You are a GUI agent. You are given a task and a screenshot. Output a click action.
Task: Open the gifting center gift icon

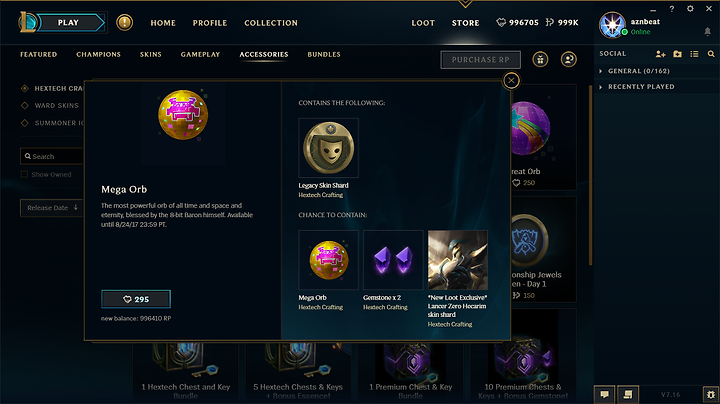[540, 59]
